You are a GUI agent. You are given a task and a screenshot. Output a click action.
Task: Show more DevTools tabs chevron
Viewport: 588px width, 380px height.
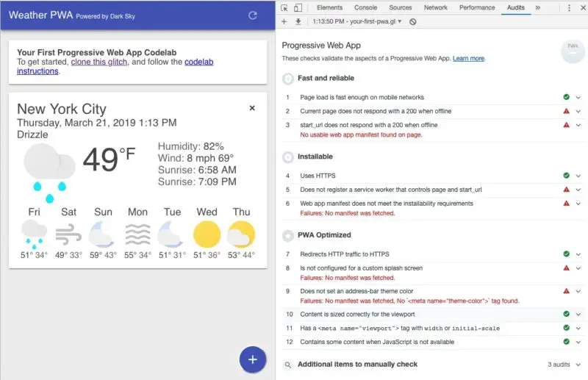pyautogui.click(x=538, y=7)
